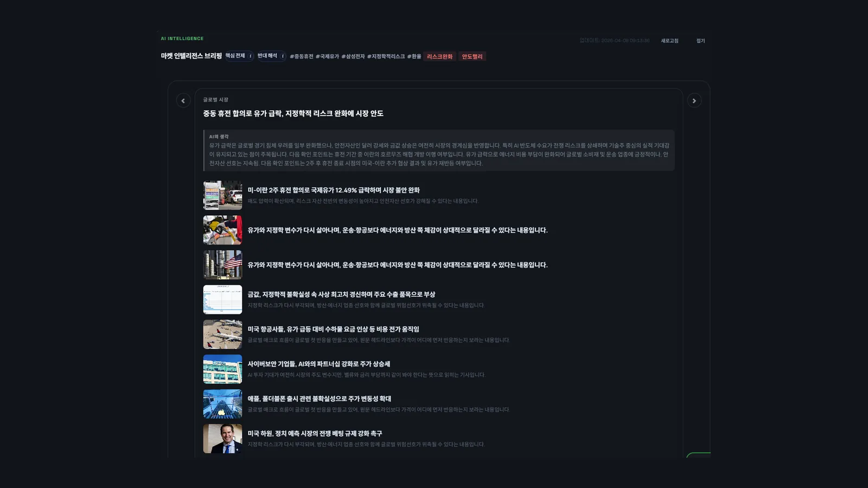868x488 pixels.
Task: Click the AI의 생각 summary box
Action: (439, 150)
